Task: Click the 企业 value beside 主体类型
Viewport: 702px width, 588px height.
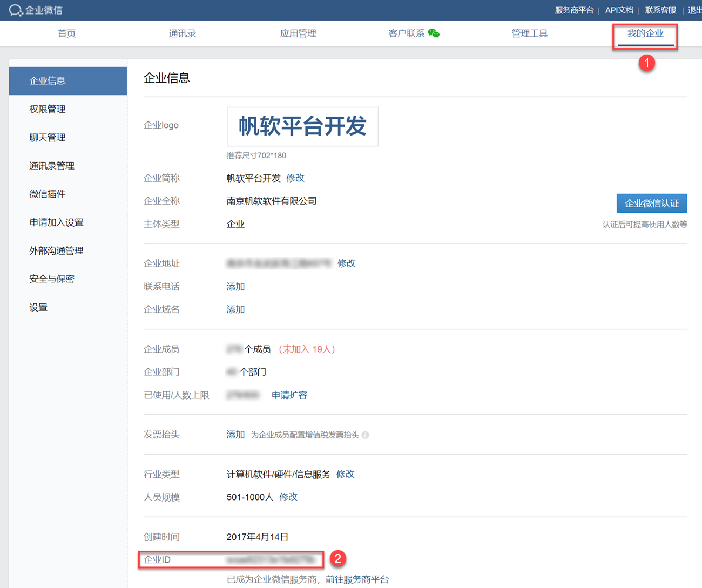Action: 235,224
